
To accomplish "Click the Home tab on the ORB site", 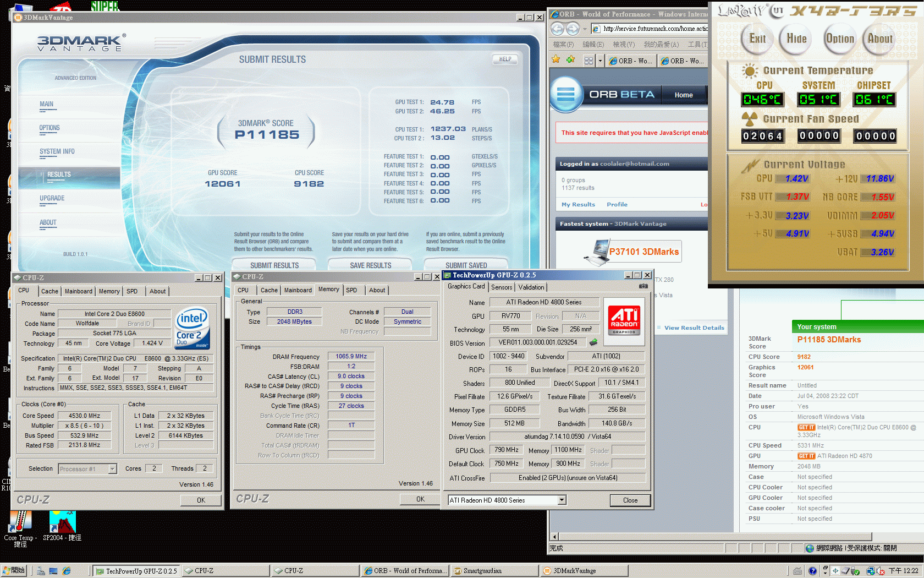I will pyautogui.click(x=684, y=95).
